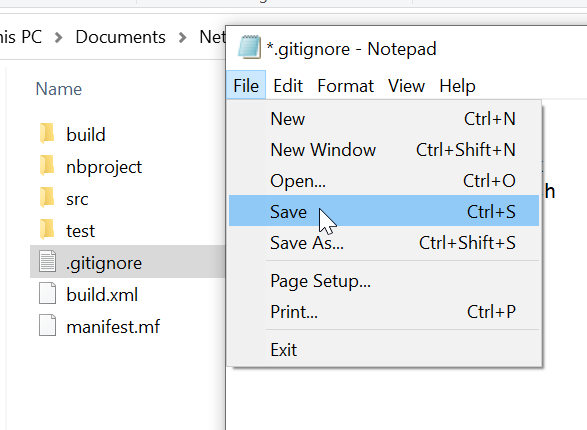This screenshot has width=587, height=430.
Task: Click the Documents breadcrumb link
Action: pos(121,37)
